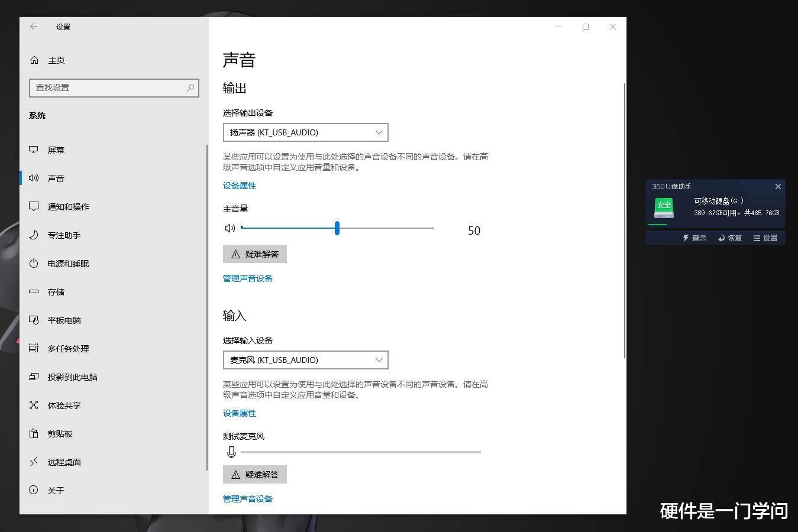798x532 pixels.
Task: Expand the 麦克风 input device dropdown
Action: (305, 360)
